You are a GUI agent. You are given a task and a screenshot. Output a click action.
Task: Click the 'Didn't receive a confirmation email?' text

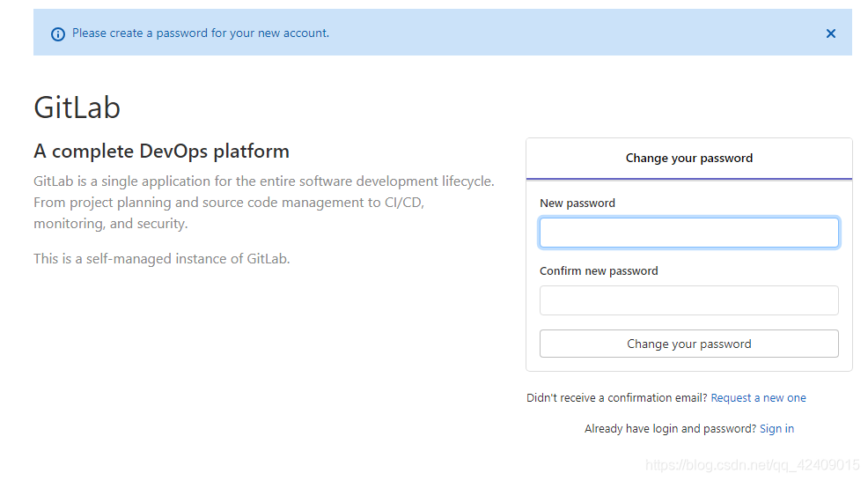[617, 398]
